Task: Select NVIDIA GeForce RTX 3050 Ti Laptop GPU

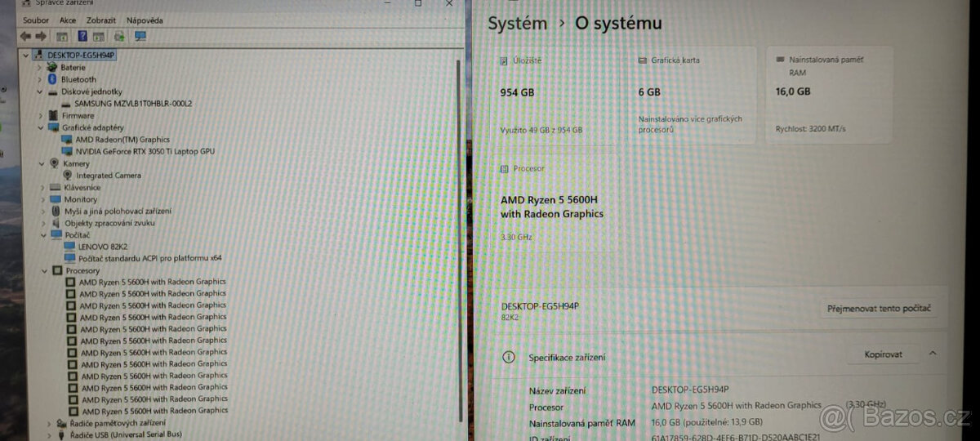Action: coord(145,151)
